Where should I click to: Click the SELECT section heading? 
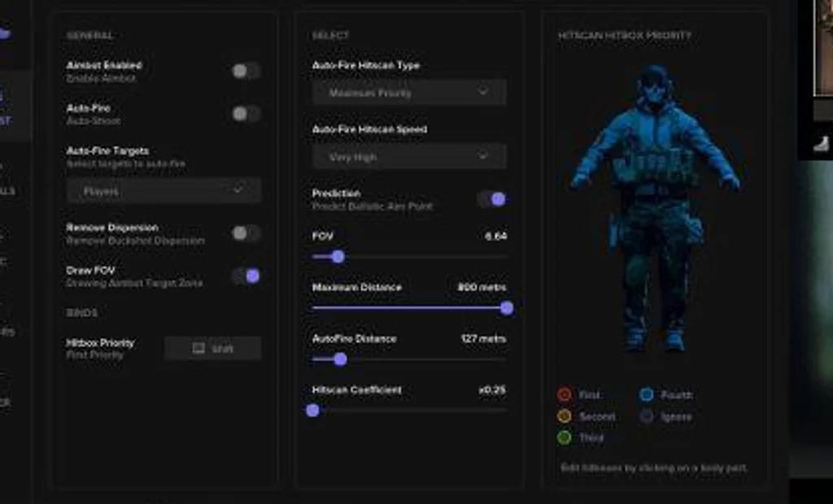330,36
